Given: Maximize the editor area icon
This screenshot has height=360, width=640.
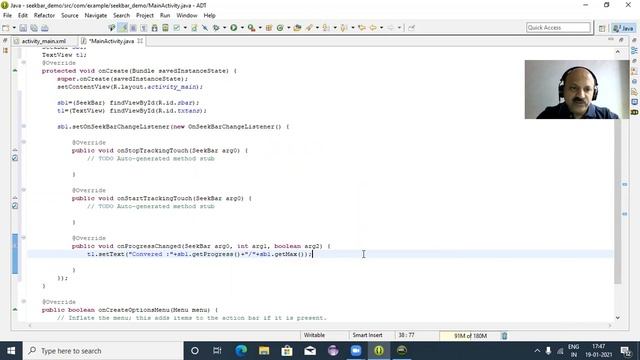Looking at the screenshot, I should 621,40.
